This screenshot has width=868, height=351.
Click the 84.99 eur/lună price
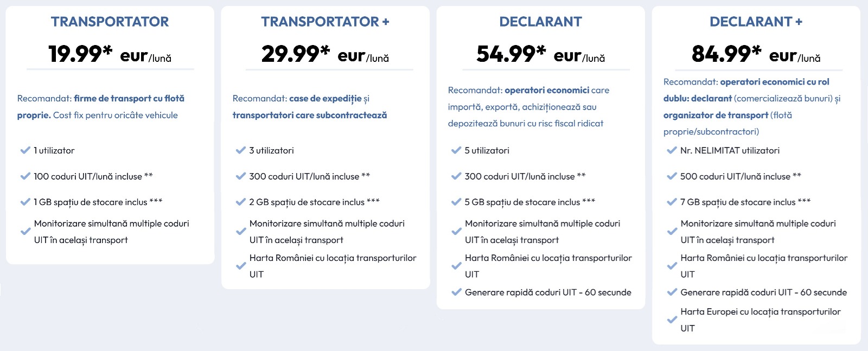[756, 54]
